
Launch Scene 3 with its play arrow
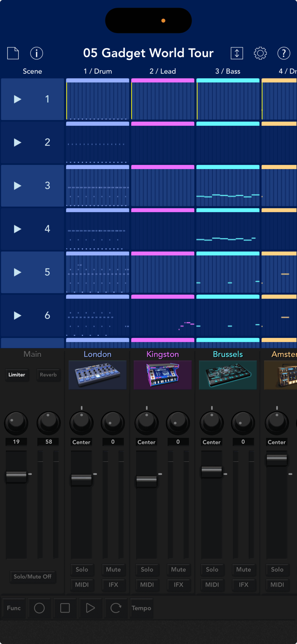[x=17, y=186]
